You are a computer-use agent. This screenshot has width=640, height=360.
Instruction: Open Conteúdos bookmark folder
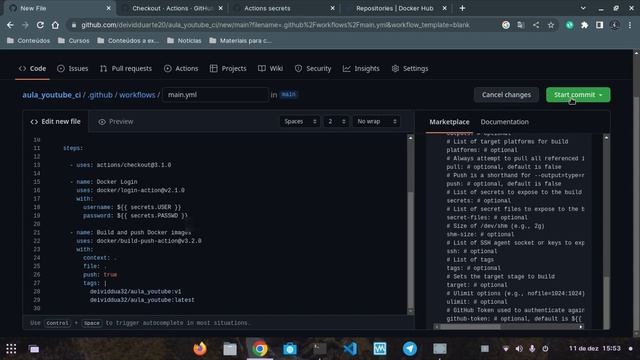pyautogui.click(x=29, y=40)
